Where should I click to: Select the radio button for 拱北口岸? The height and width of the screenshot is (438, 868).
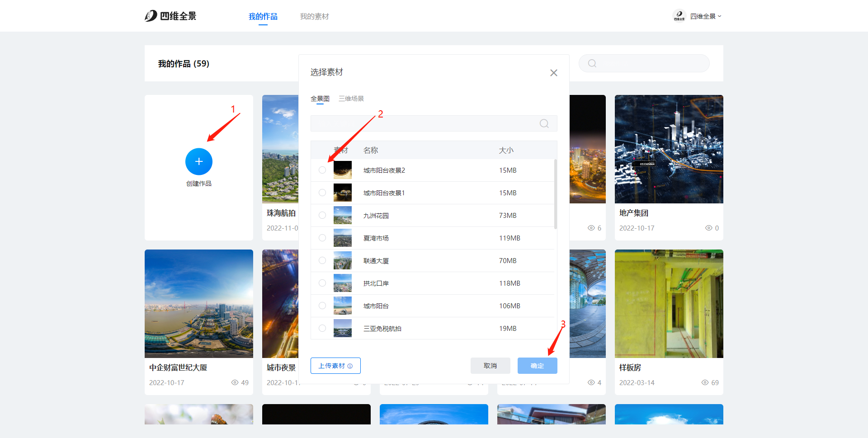[x=322, y=283]
